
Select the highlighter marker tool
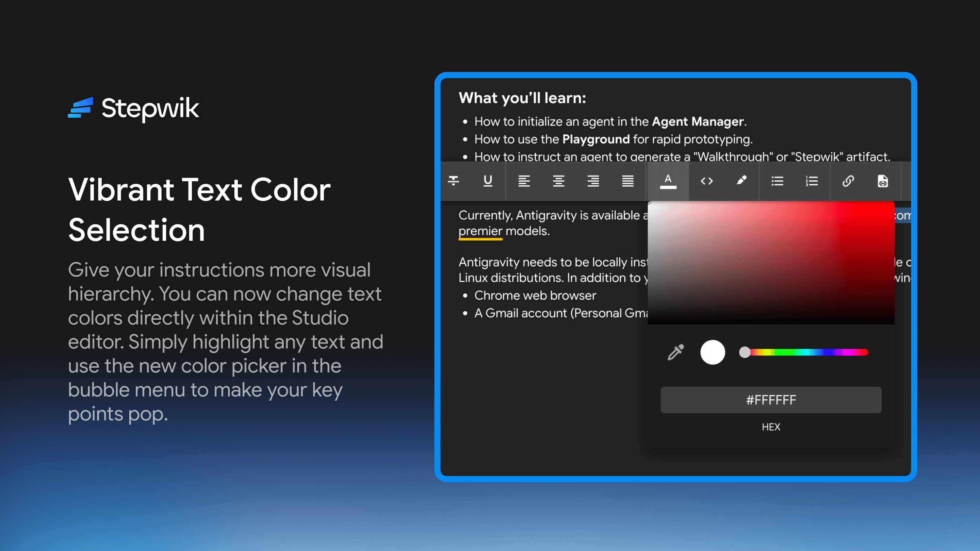pyautogui.click(x=741, y=180)
